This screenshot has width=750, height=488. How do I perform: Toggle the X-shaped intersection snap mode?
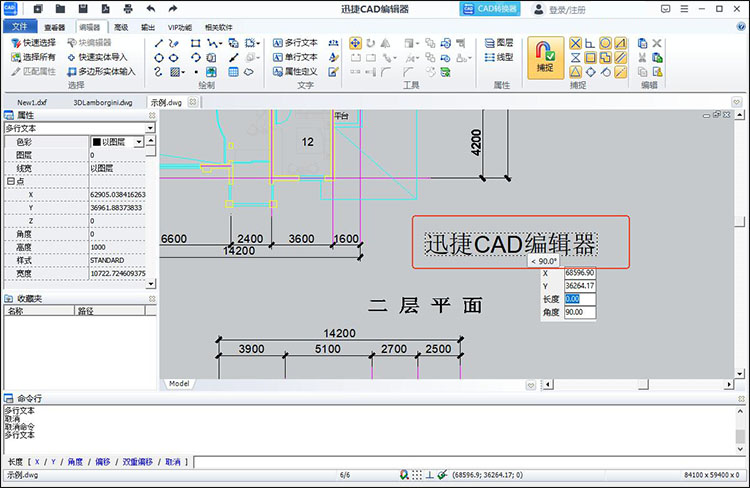575,44
